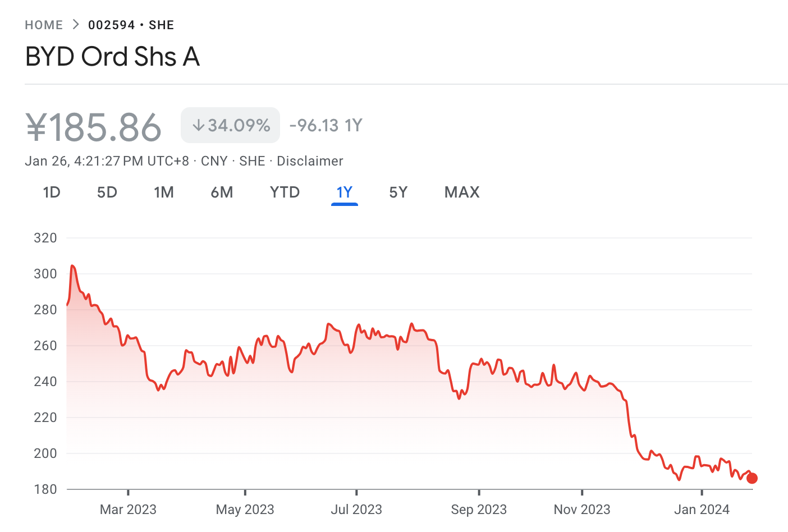This screenshot has width=788, height=532.
Task: Select the 1Y range tab
Action: 345,192
